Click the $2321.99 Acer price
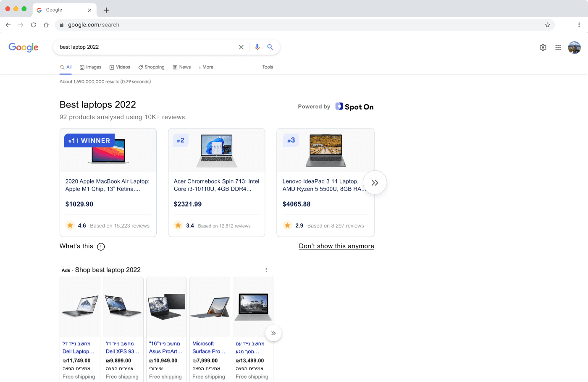 point(188,204)
